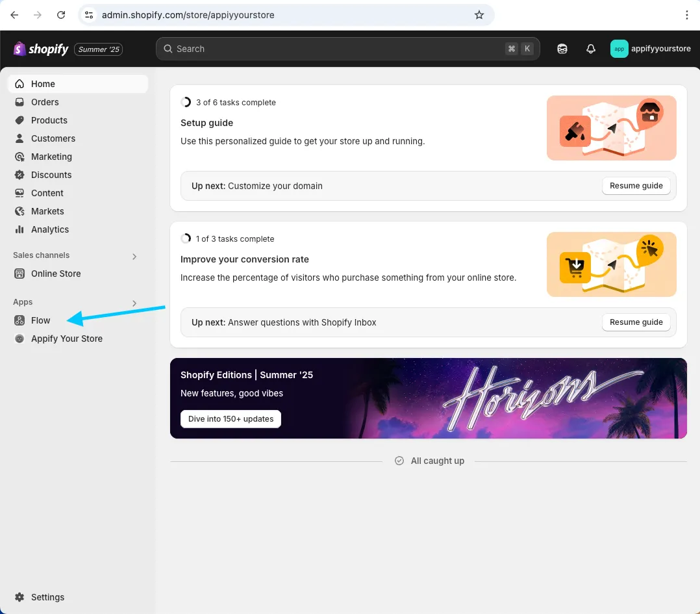Click the Content image icon
The image size is (700, 614).
pos(19,193)
